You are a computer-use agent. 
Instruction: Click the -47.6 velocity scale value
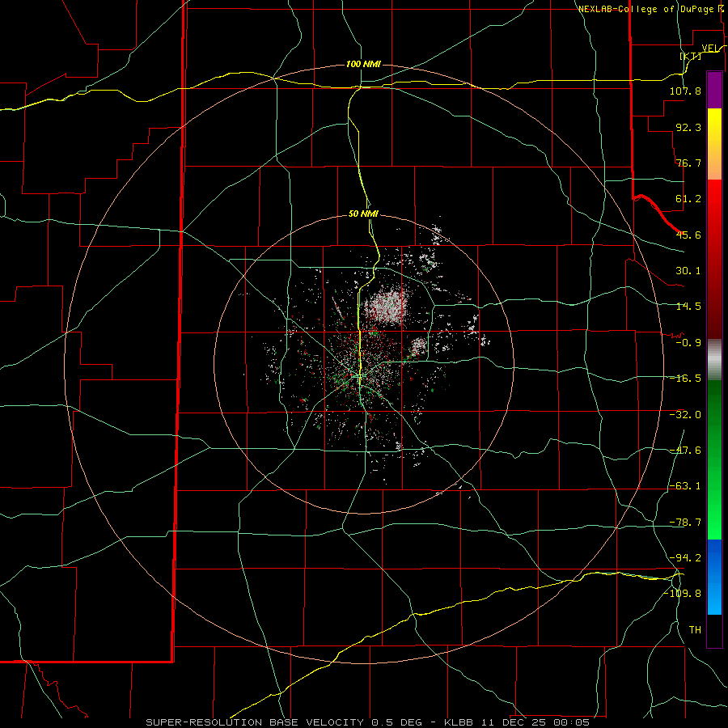pos(685,451)
